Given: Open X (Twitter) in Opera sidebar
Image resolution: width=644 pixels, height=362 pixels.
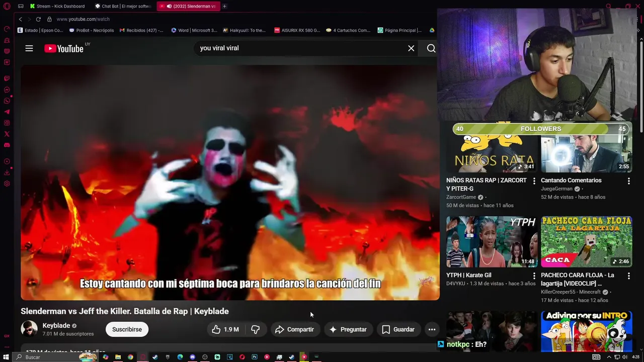Looking at the screenshot, I should tap(7, 134).
